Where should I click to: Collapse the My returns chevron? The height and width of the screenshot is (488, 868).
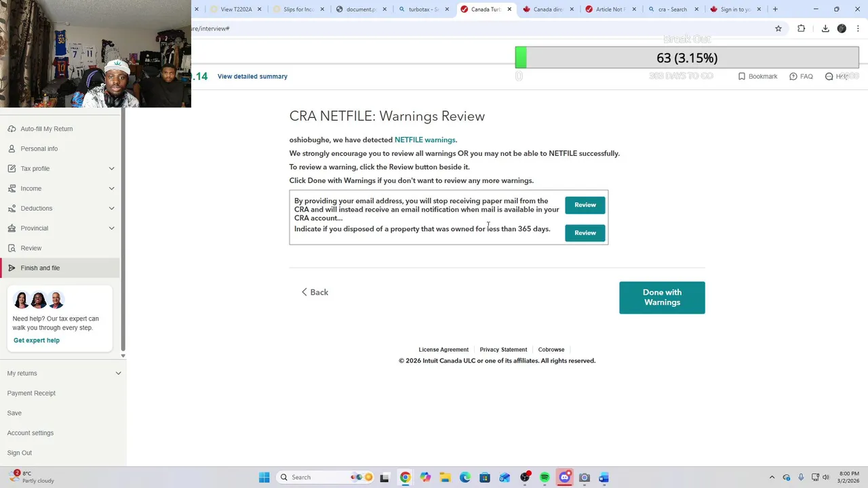[x=118, y=373]
